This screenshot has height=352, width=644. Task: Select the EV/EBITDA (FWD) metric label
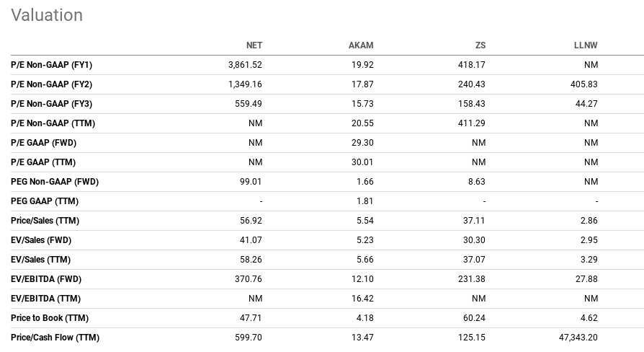(45, 279)
